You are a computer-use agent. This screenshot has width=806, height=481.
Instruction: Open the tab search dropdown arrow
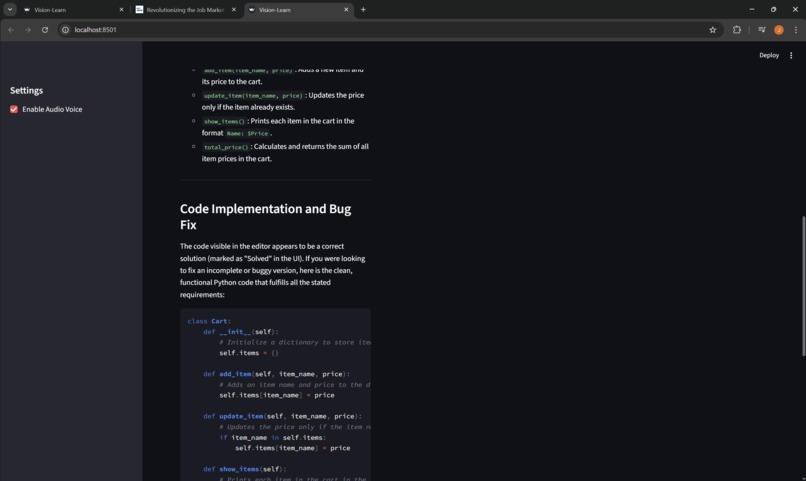(x=10, y=9)
